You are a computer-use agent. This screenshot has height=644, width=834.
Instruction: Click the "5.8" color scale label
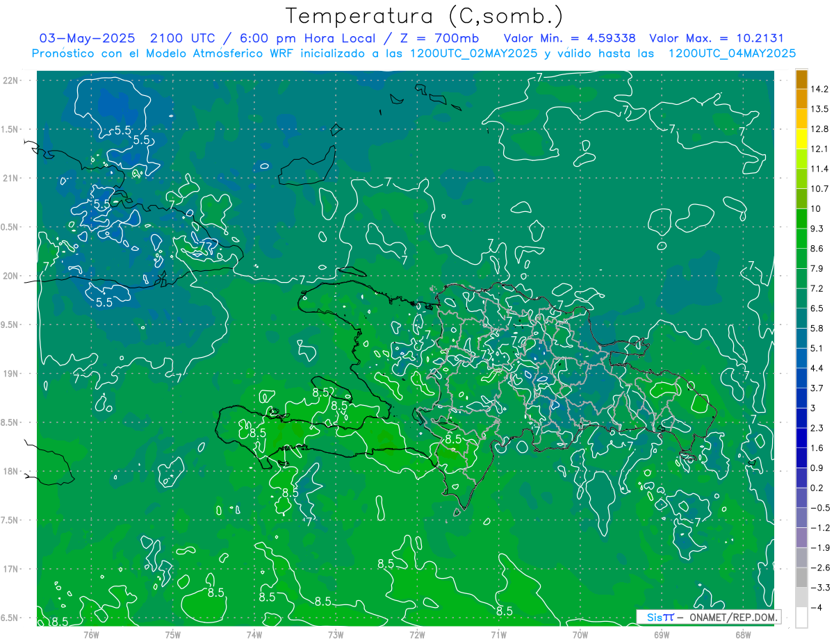(818, 329)
